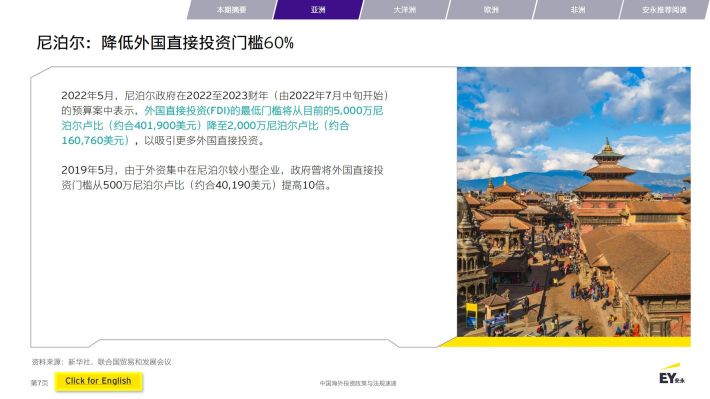Click the slide title 尼泊尔：降低外国直接投资门槛60%
Viewport: 710px width, 399px height.
165,43
